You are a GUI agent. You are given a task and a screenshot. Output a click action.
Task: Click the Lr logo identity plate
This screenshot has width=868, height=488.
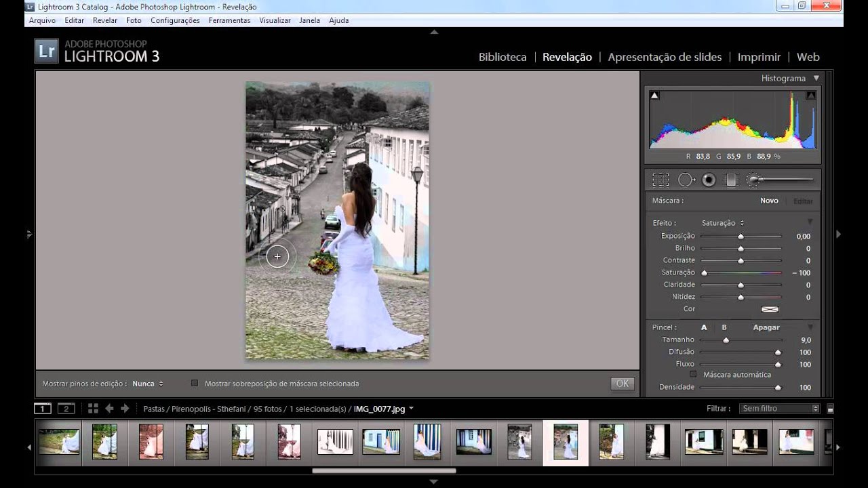(47, 51)
